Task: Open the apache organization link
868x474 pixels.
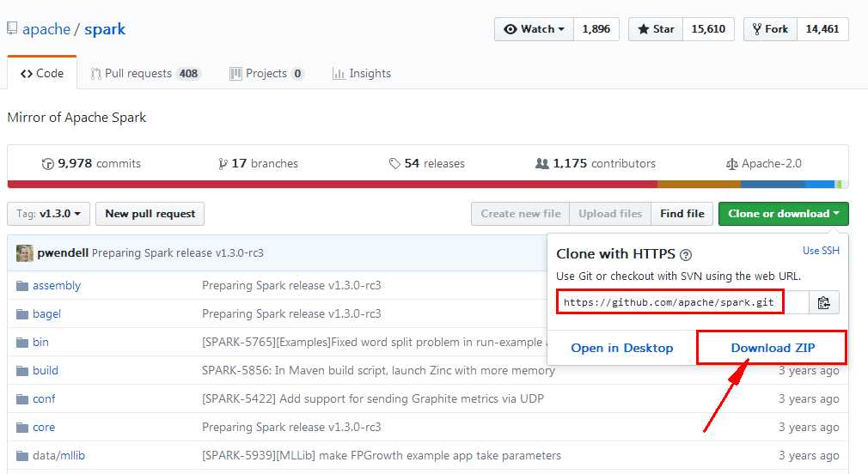Action: (46, 28)
